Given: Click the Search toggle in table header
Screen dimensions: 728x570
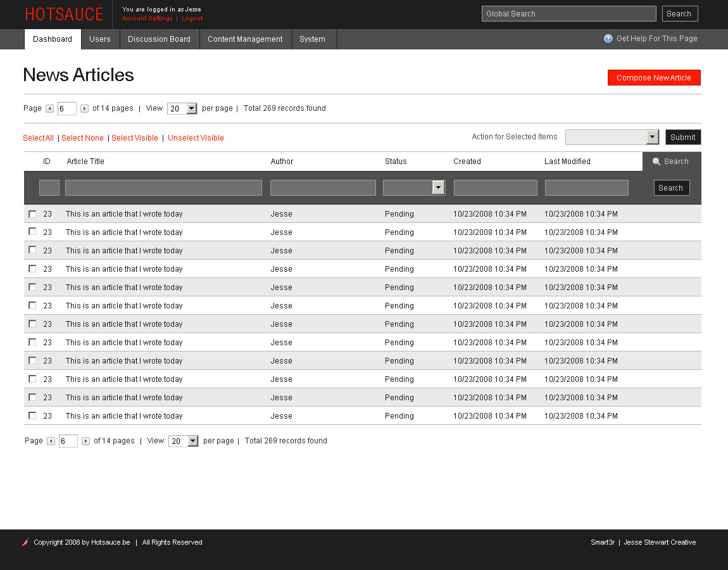Looking at the screenshot, I should (x=672, y=161).
